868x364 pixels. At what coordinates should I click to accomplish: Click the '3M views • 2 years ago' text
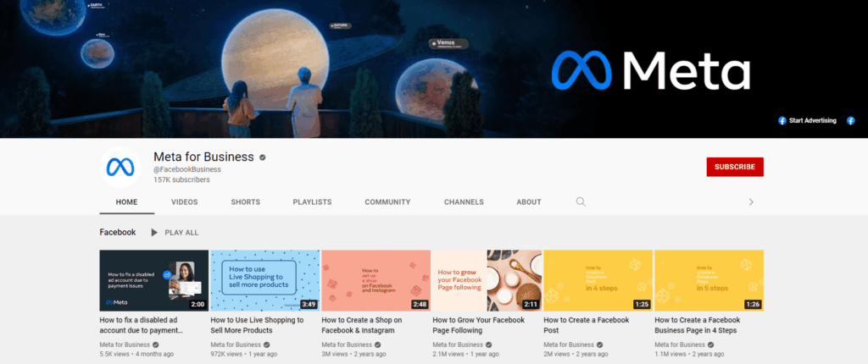(353, 354)
